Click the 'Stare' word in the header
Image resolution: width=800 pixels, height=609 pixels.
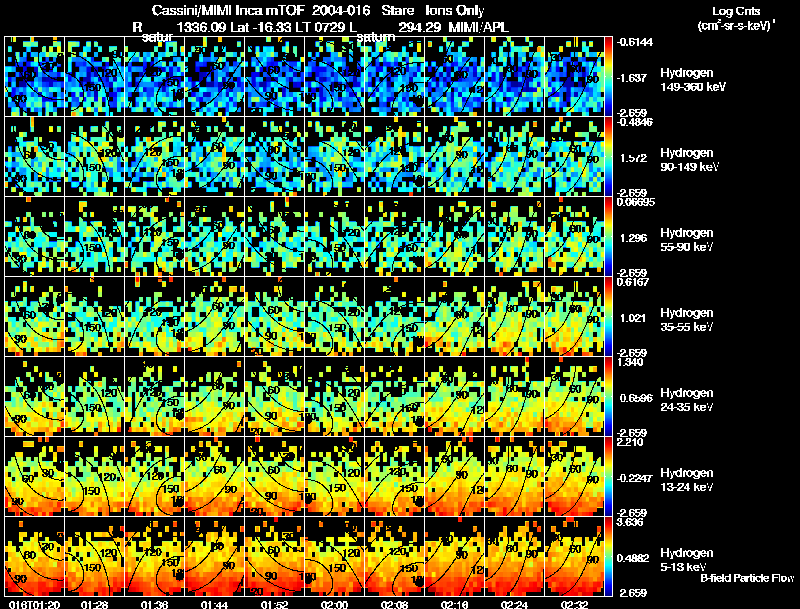click(x=397, y=11)
